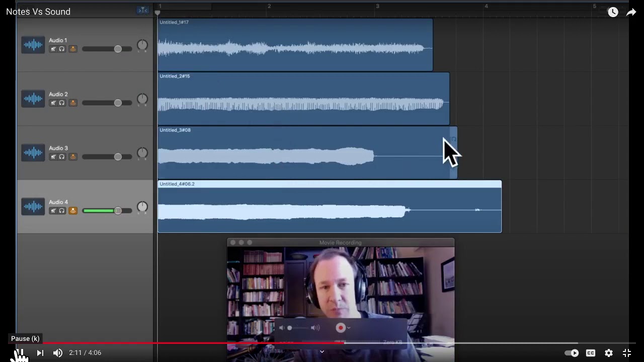Screen dimensions: 644x362
Task: Click the orange monitoring button on Audio 4
Action: tap(73, 210)
